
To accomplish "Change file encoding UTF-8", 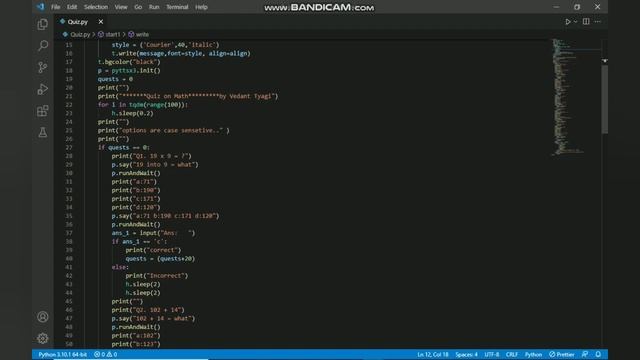I will point(491,354).
